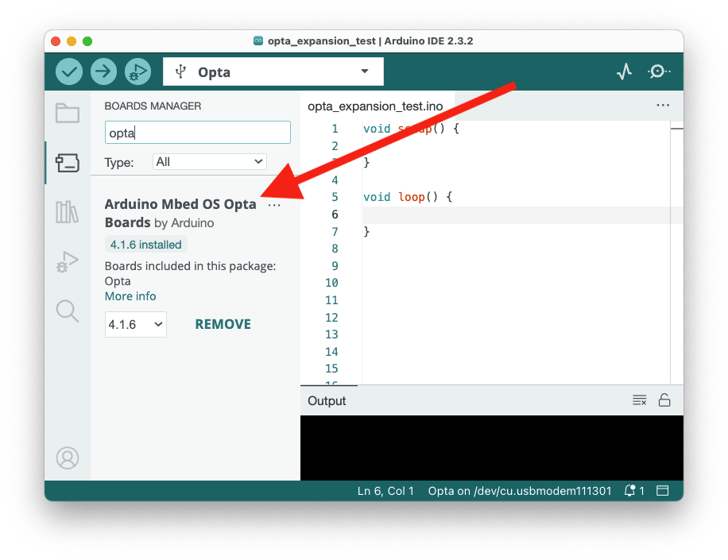Image resolution: width=728 pixels, height=560 pixels.
Task: Open the Search sidebar panel
Action: pos(68,311)
